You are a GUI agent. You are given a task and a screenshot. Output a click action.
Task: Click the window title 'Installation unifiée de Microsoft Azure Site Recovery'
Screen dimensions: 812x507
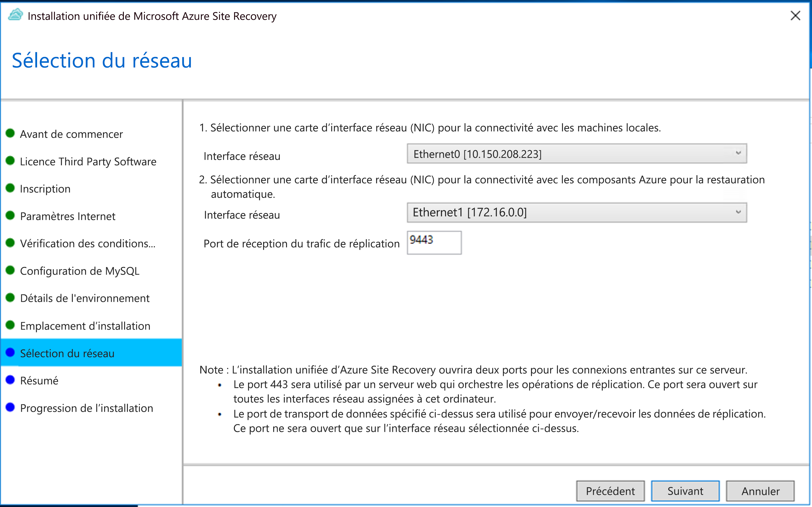152,16
